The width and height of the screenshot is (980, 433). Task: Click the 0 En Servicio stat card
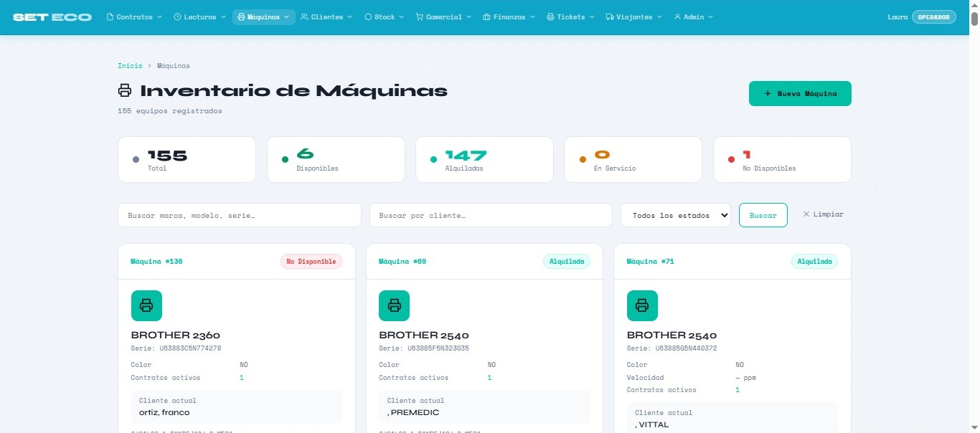click(x=633, y=159)
